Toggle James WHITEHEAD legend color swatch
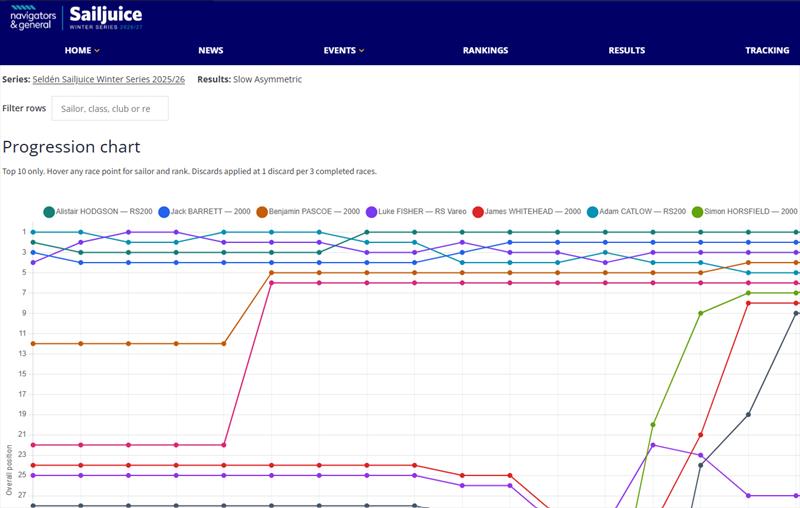800x508 pixels. pyautogui.click(x=478, y=212)
